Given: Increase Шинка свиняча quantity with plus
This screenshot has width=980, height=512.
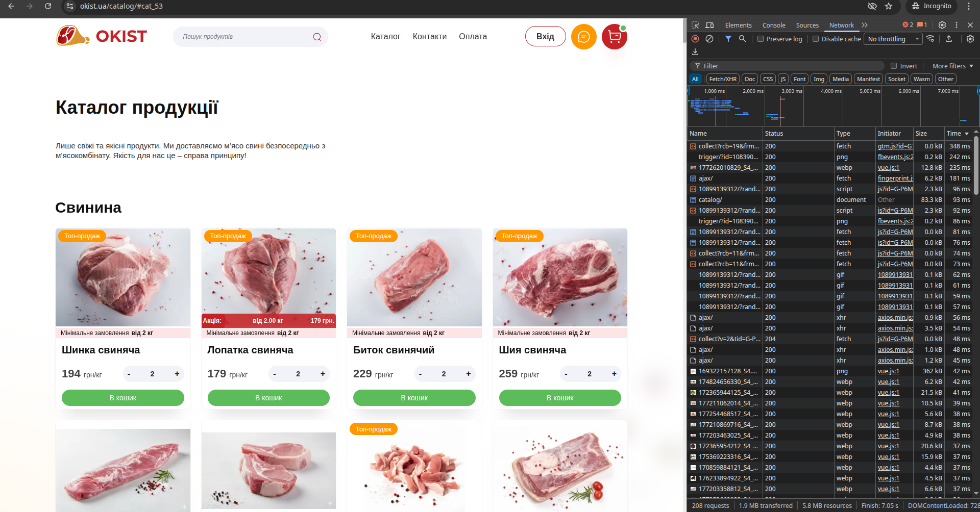Looking at the screenshot, I should pos(177,374).
